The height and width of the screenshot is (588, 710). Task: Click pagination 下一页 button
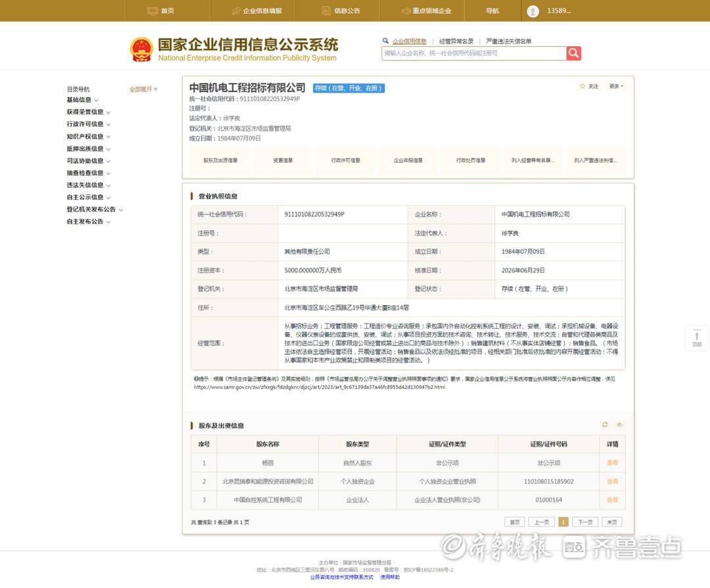585,522
